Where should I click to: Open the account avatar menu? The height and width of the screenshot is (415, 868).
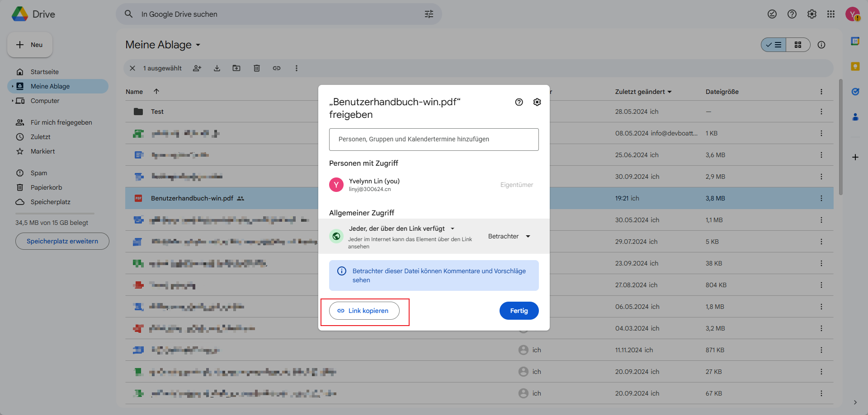[853, 14]
